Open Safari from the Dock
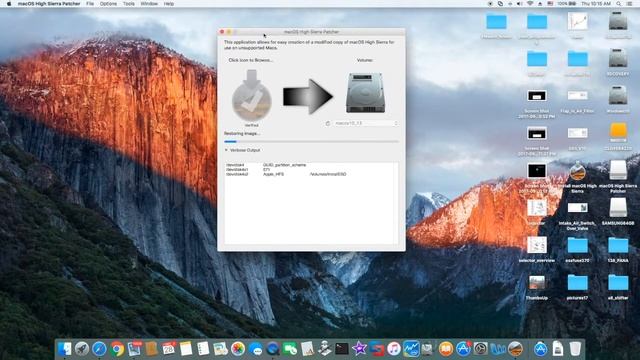This screenshot has height=360, width=640. coord(99,349)
